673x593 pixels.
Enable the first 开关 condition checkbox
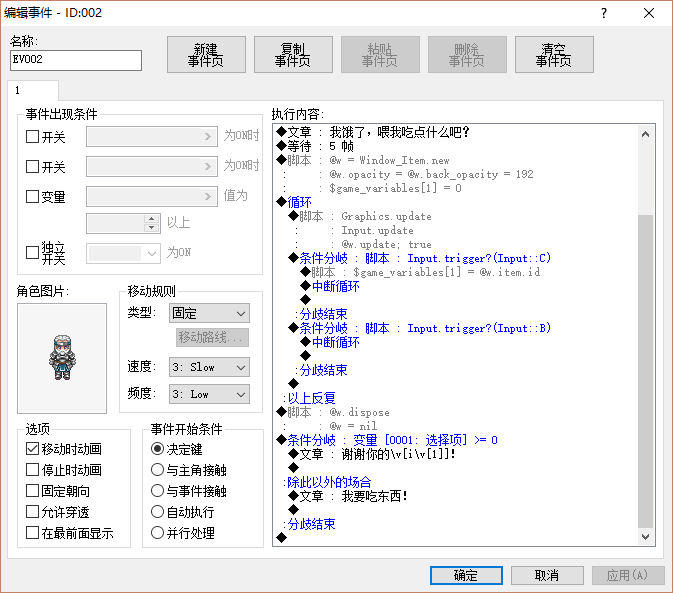(x=33, y=137)
